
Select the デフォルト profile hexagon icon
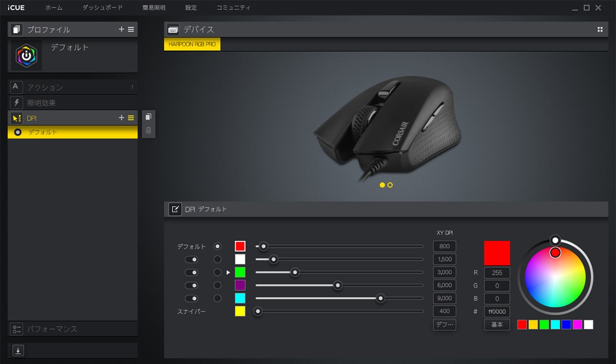pos(26,55)
